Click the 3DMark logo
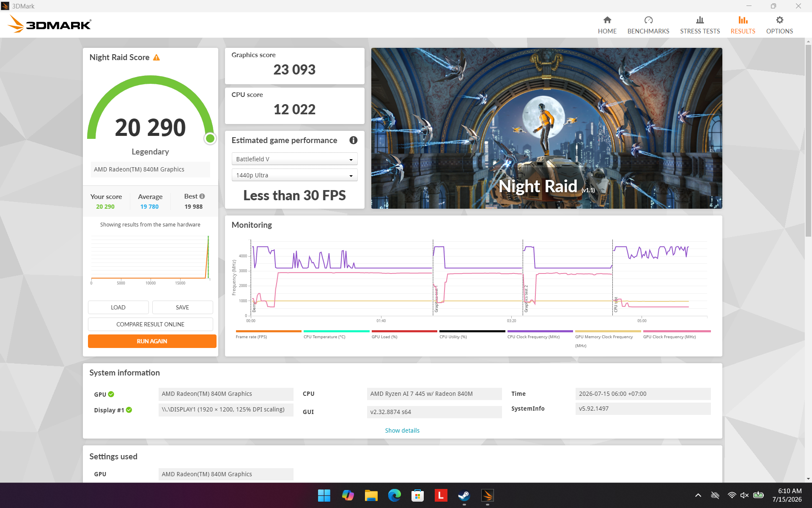This screenshot has height=508, width=812. click(49, 24)
